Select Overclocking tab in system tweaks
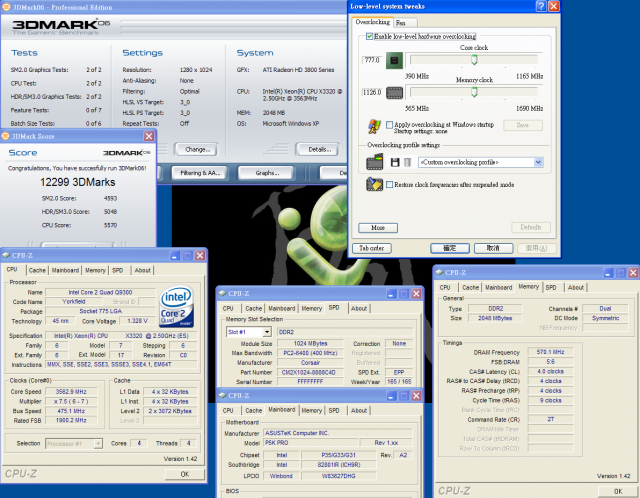The width and height of the screenshot is (640, 498). pyautogui.click(x=372, y=22)
